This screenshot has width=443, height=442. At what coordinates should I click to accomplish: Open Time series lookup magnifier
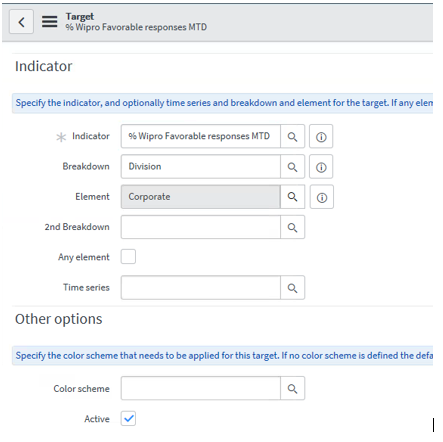[x=292, y=288]
